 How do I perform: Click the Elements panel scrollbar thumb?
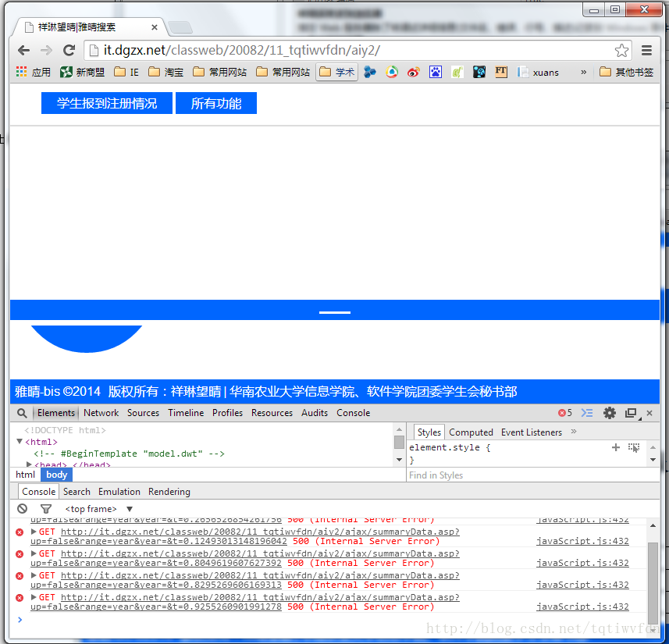[400, 442]
